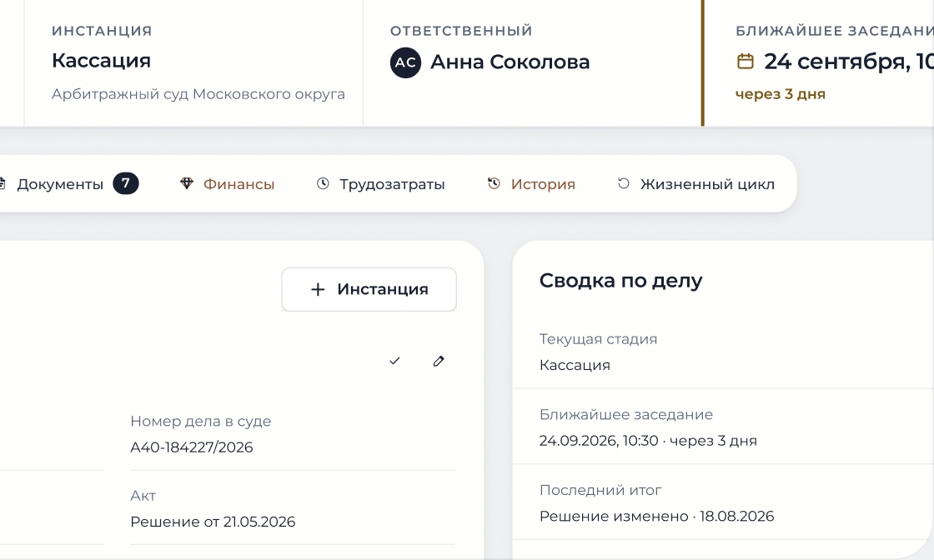
Task: Click the calendar icon beside 24 сентября
Action: [746, 62]
